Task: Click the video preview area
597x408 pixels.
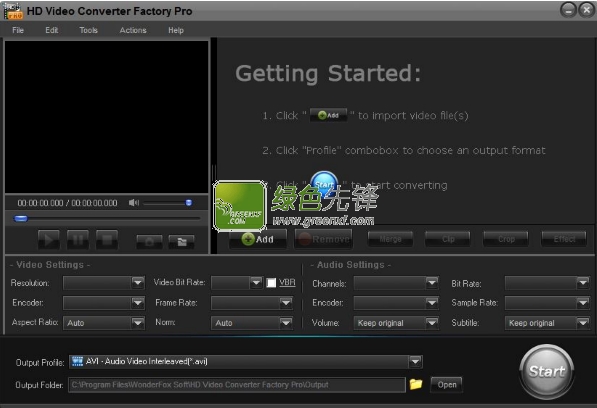Action: (x=106, y=117)
